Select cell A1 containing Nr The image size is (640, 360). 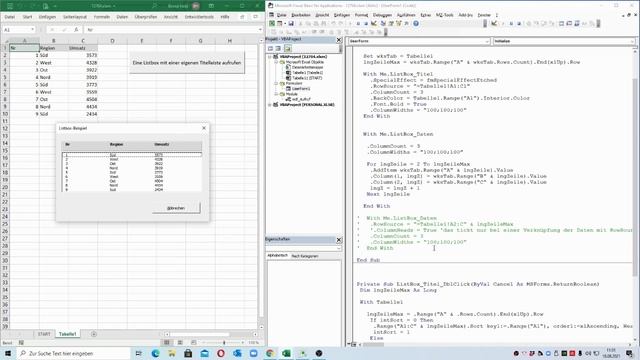24,48
